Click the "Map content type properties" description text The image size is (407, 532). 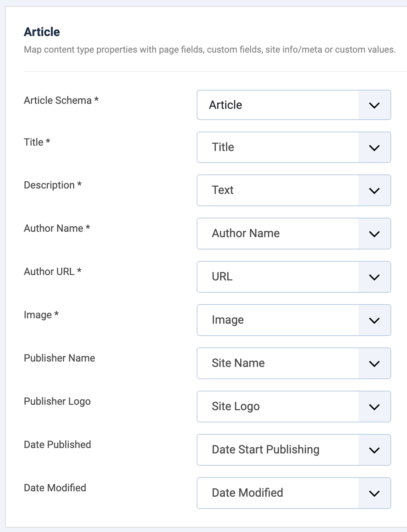(x=210, y=49)
